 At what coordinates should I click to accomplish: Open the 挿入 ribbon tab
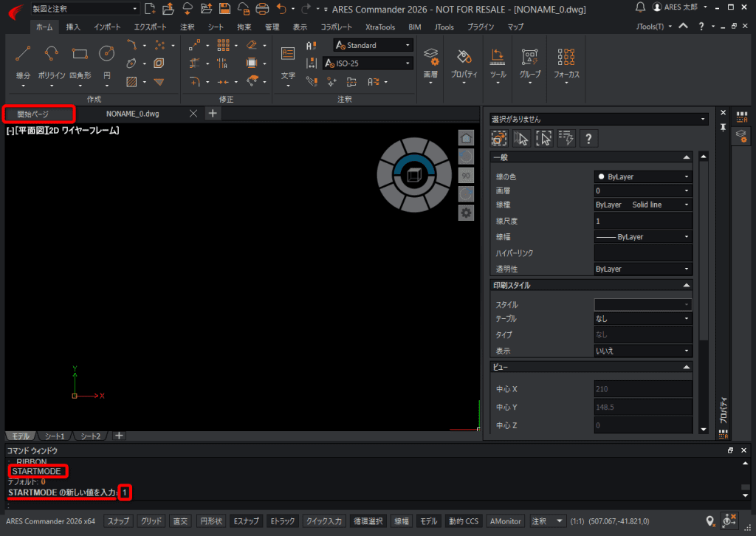pos(74,27)
